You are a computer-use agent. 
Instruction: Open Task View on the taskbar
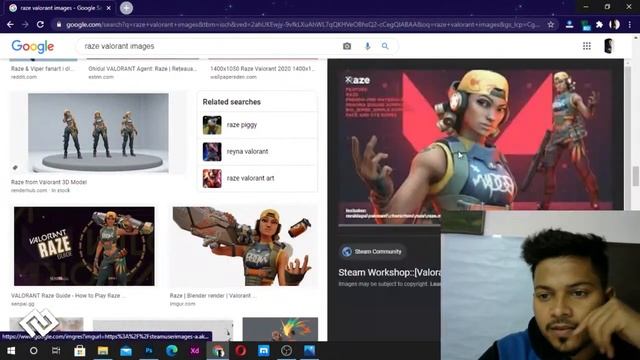click(x=56, y=351)
